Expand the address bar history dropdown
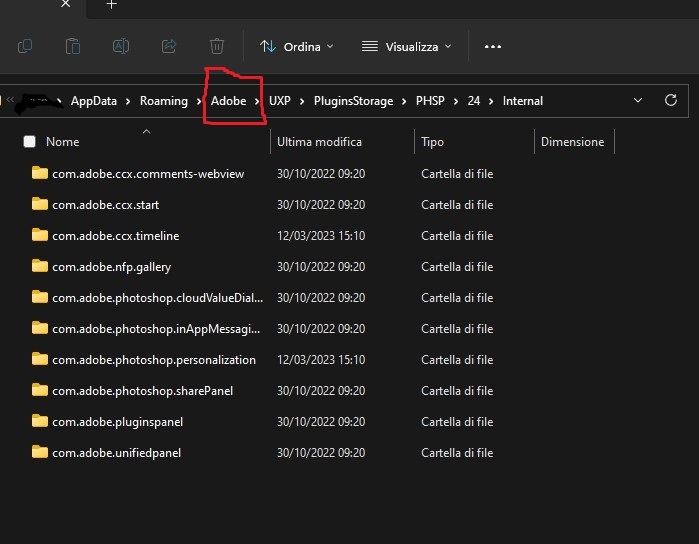This screenshot has height=544, width=699. pos(638,100)
